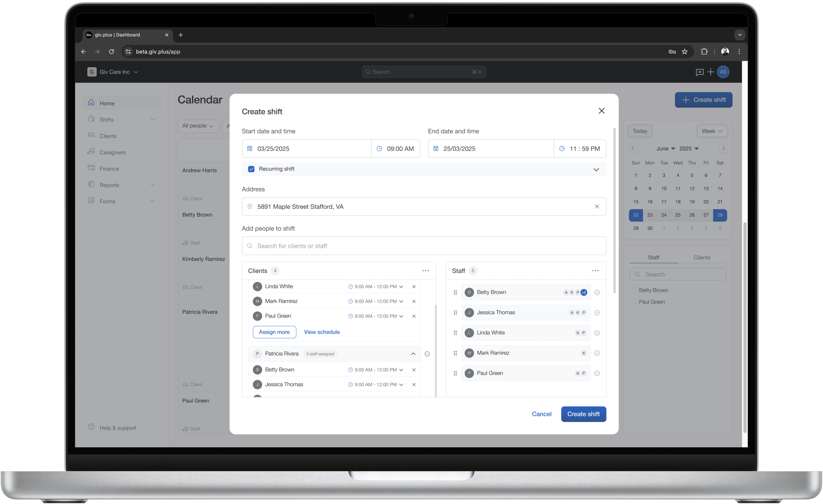Remove Mark Ramirez from the Staff list
The image size is (823, 504).
click(597, 353)
